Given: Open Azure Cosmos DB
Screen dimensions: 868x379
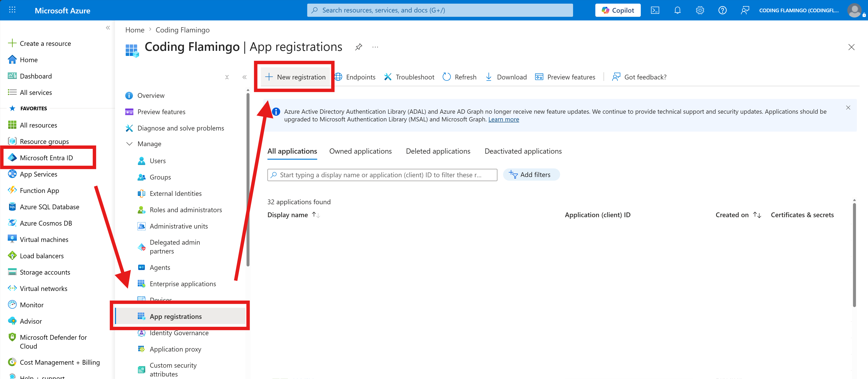Looking at the screenshot, I should pos(40,223).
